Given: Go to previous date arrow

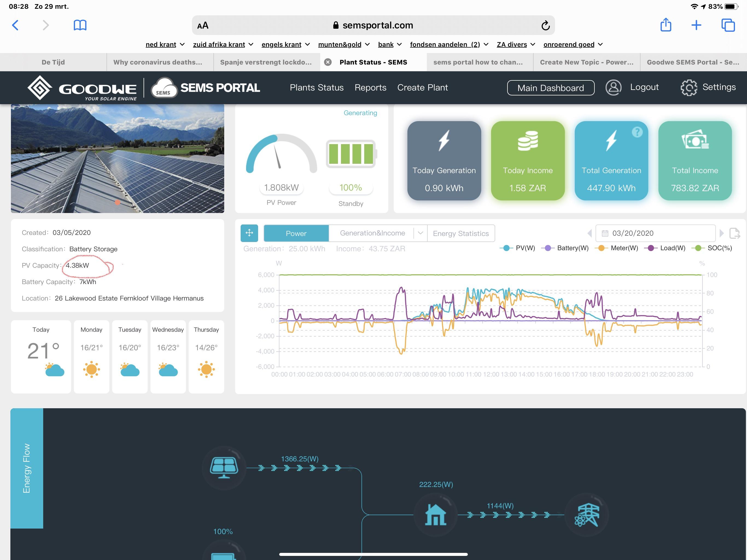Looking at the screenshot, I should point(590,233).
